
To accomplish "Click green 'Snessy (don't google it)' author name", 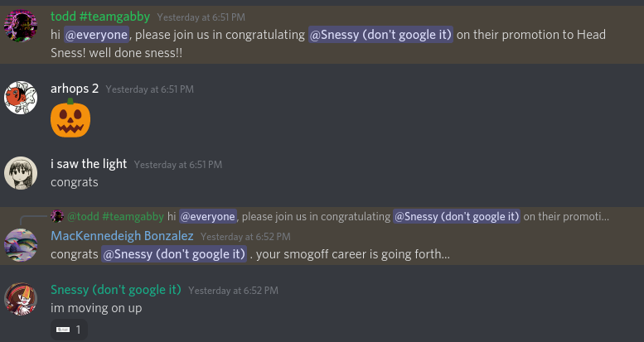I will 115,290.
